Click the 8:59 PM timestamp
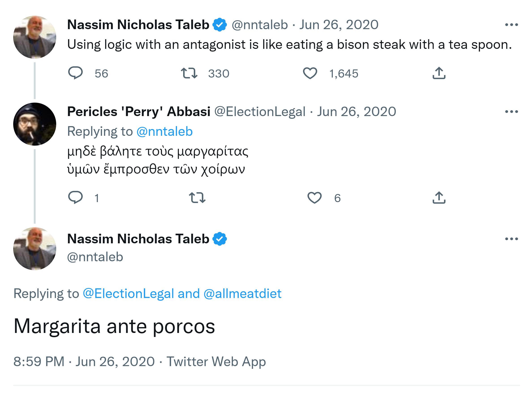This screenshot has width=532, height=395. (x=39, y=361)
